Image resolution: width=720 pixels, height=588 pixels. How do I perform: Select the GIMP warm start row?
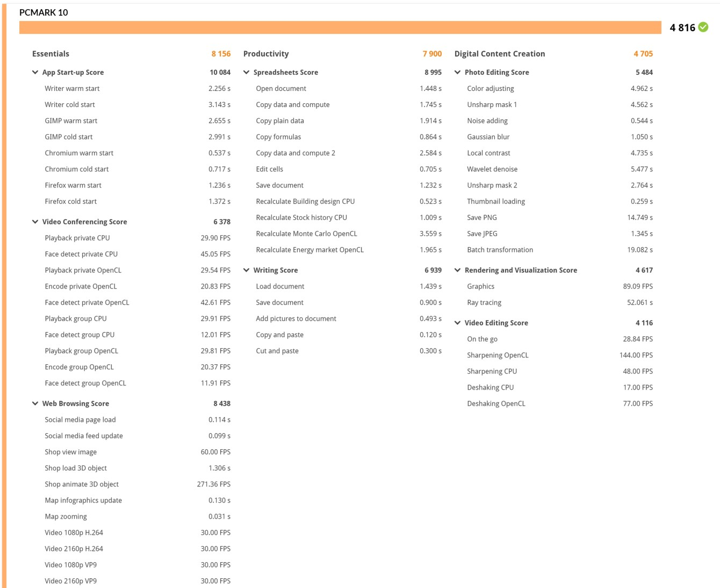click(x=138, y=120)
